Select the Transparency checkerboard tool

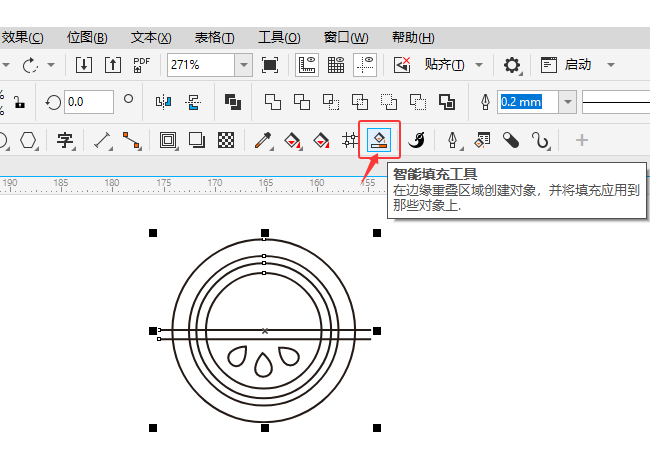[x=226, y=140]
